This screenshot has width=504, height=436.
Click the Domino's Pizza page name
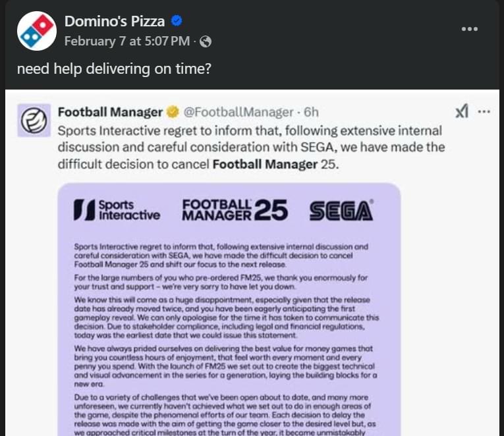(x=115, y=22)
